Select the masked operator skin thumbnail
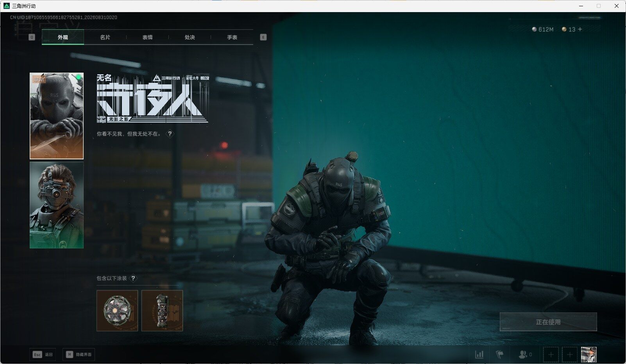Screen dimensions: 626x364 point(57,116)
